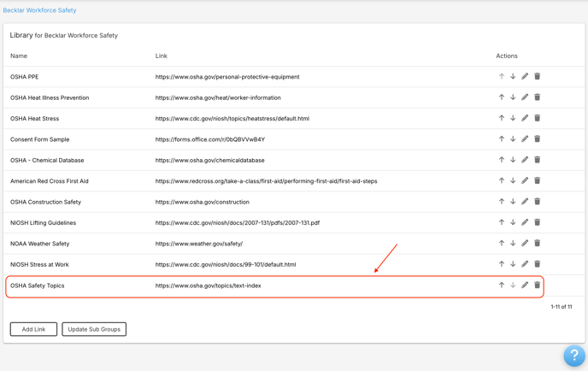This screenshot has height=371, width=588.
Task: Select the heat worker-information URL
Action: 218,98
